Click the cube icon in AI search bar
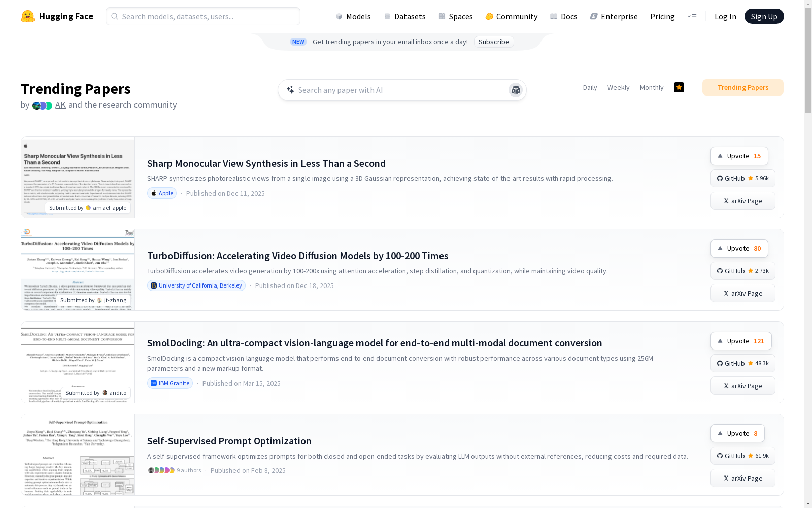The width and height of the screenshot is (812, 508). coord(516,90)
